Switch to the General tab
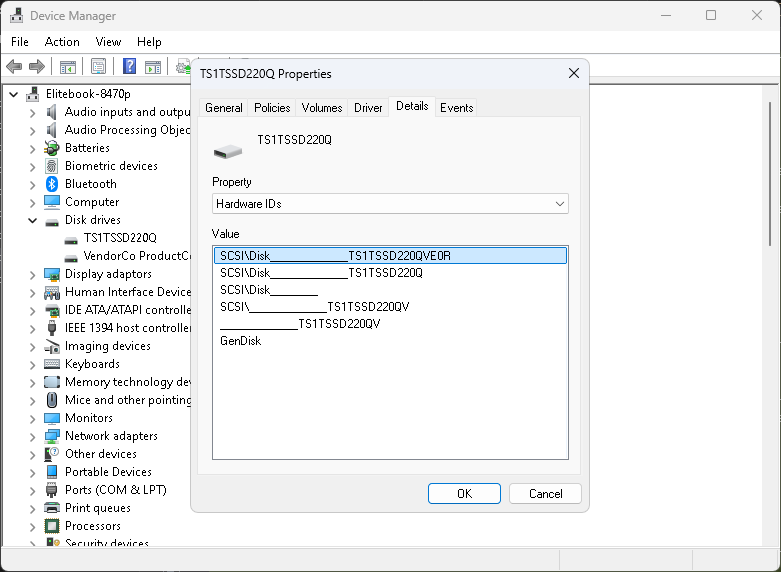 224,108
